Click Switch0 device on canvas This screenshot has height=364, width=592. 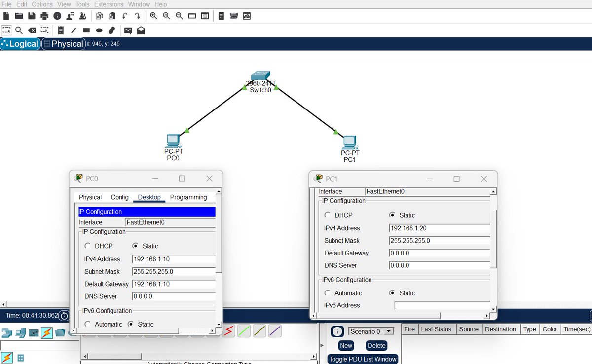260,76
